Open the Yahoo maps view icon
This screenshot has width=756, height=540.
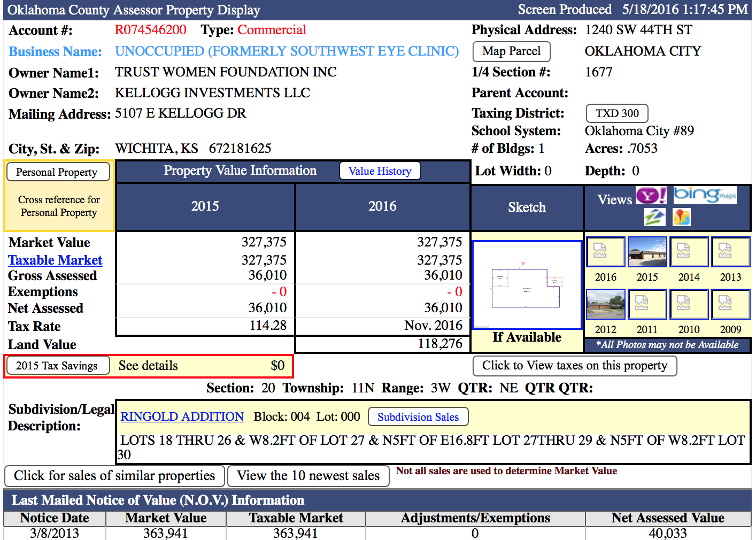[651, 196]
